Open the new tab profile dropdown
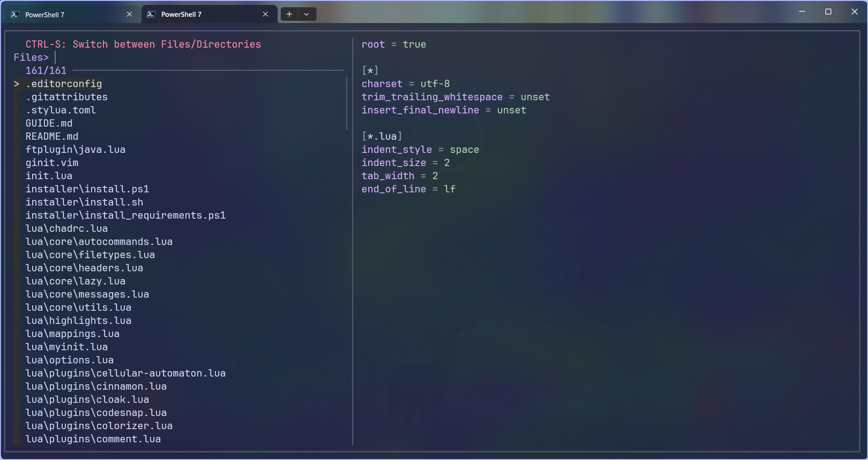This screenshot has width=868, height=460. click(x=307, y=14)
